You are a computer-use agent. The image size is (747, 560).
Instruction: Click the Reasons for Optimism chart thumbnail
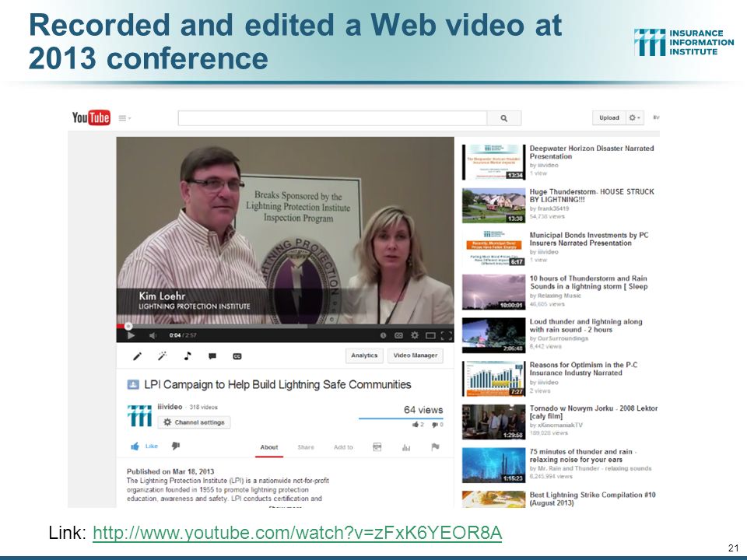coord(493,379)
